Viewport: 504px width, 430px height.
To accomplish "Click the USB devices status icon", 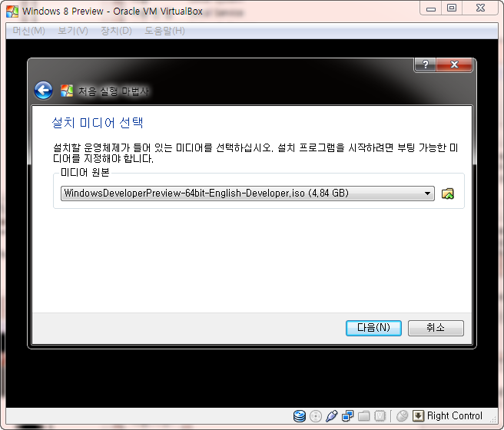I will (331, 416).
